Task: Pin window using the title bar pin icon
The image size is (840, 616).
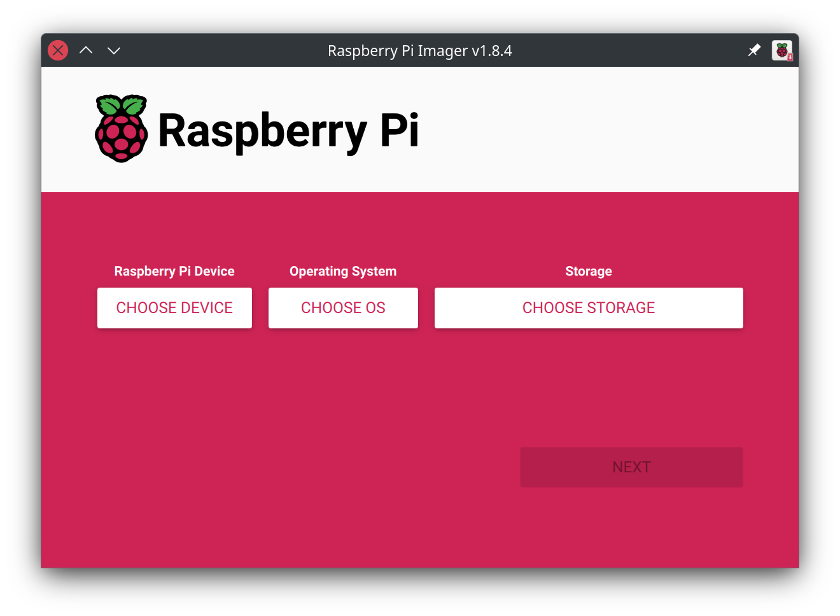Action: pyautogui.click(x=754, y=50)
